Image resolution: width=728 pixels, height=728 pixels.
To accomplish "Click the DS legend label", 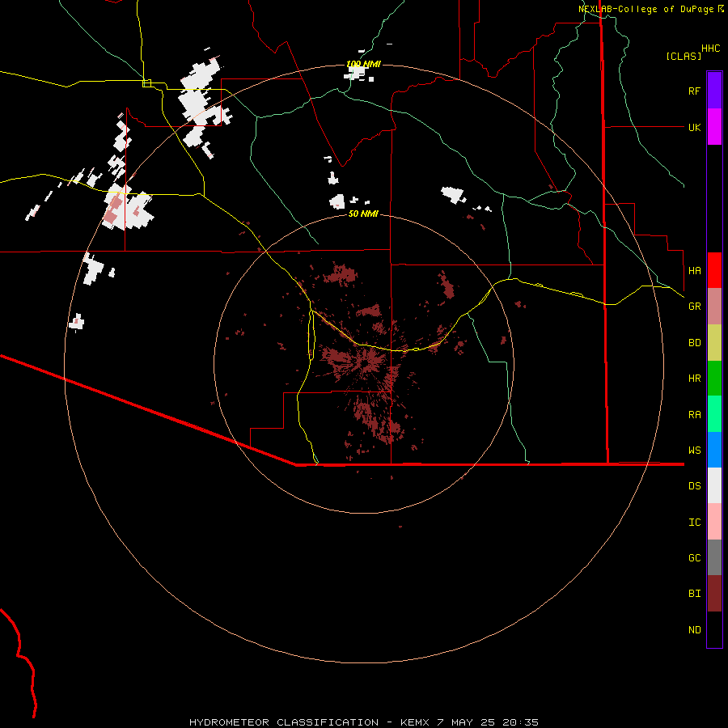I will [694, 486].
